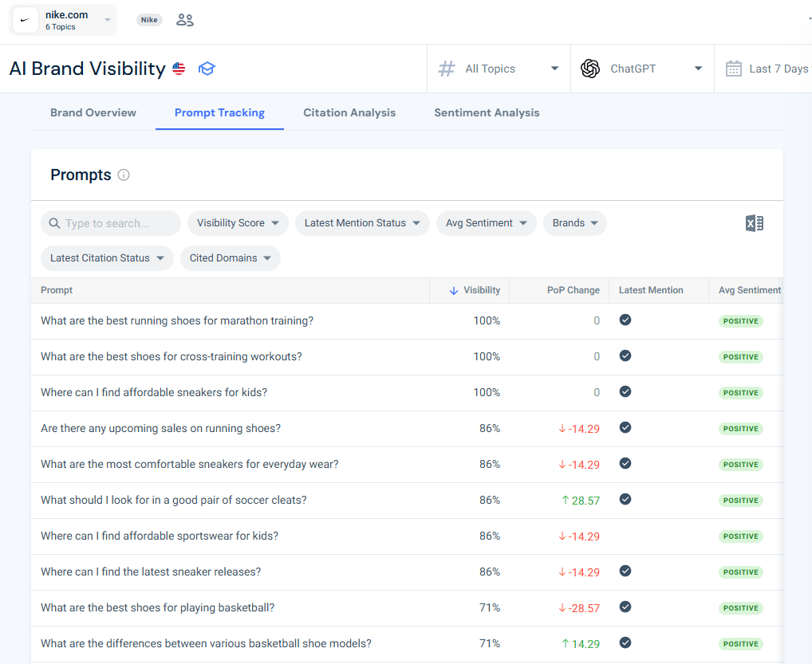Image resolution: width=812 pixels, height=664 pixels.
Task: Click mention checkmark for upcoming sales prompt
Action: 625,427
